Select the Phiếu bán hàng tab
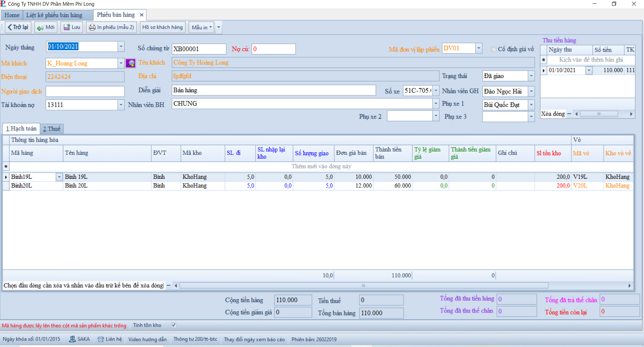This screenshot has height=347, width=644. (116, 15)
